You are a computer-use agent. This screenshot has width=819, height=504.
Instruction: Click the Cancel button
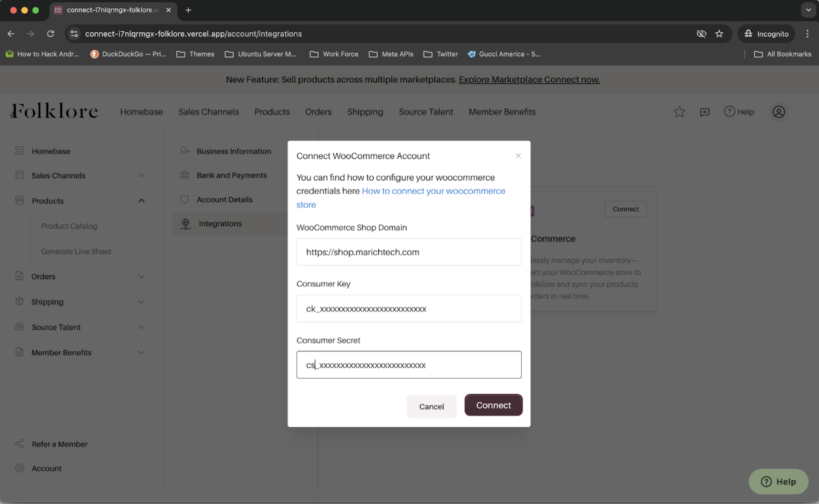pyautogui.click(x=431, y=406)
